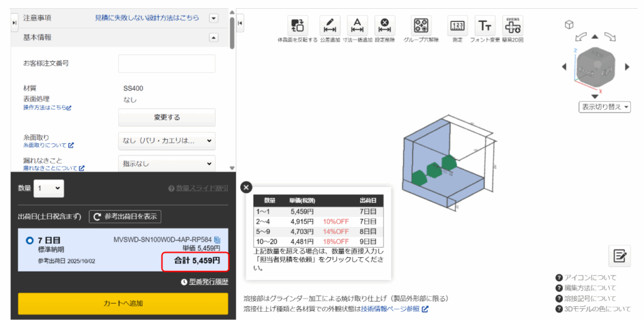Collapse the 基本情報 section

[x=213, y=38]
